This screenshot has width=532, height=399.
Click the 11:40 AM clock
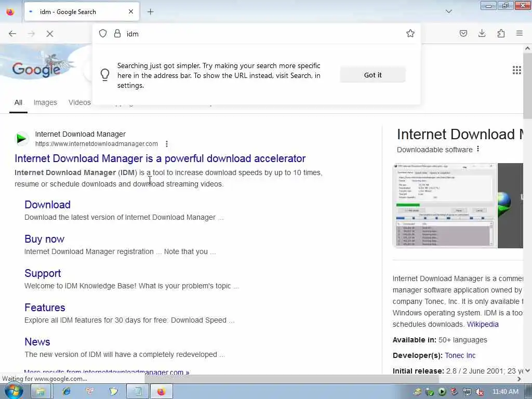(505, 392)
